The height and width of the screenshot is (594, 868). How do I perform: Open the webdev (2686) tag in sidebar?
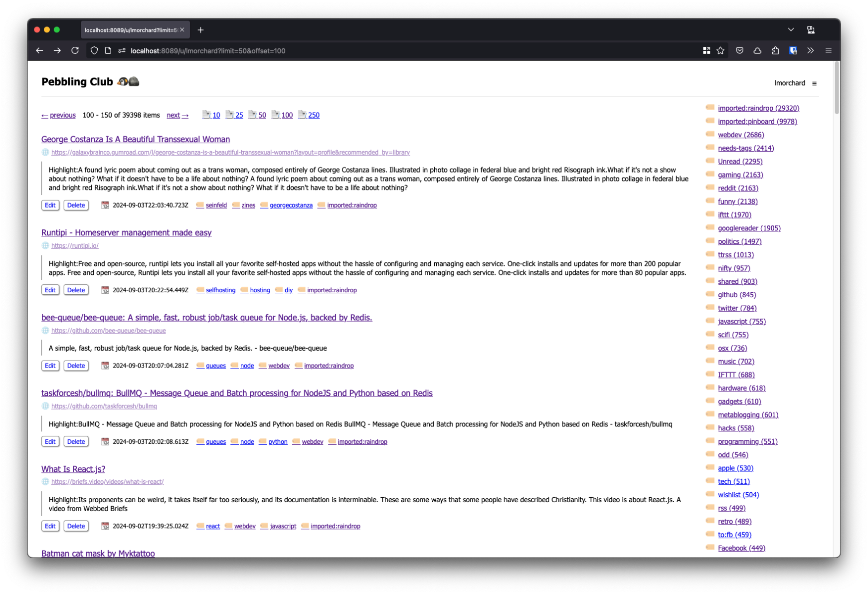click(740, 135)
